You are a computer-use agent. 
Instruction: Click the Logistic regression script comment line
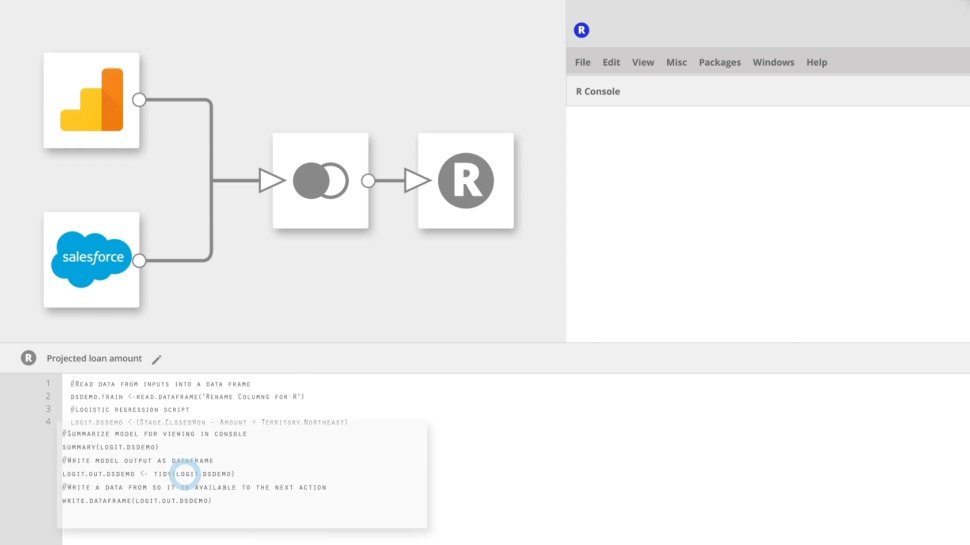click(130, 410)
